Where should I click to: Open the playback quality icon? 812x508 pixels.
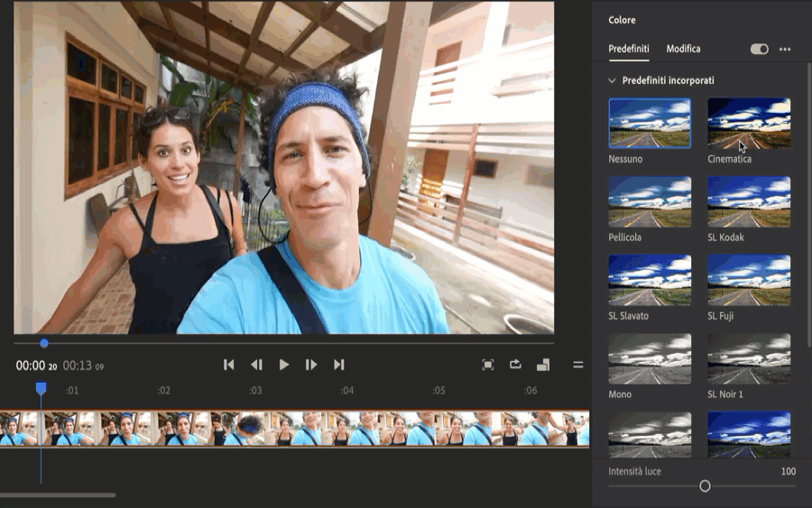[x=543, y=365]
